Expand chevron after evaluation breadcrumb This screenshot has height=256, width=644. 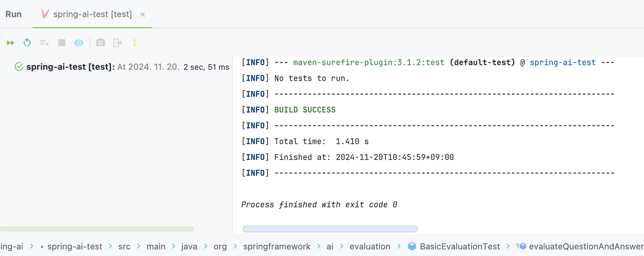[x=399, y=246]
